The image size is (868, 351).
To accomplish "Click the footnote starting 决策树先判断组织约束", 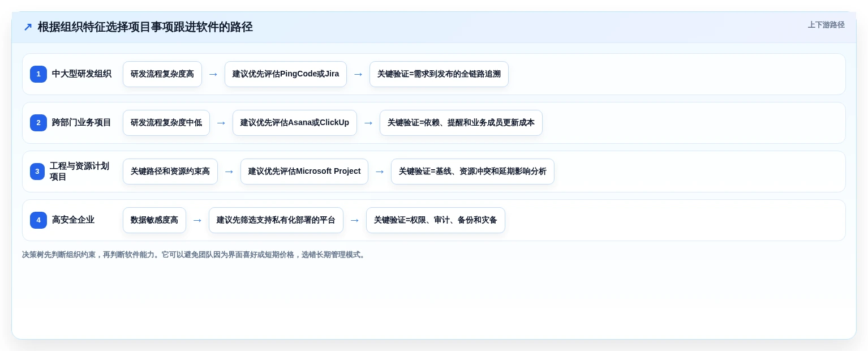I will tap(195, 255).
